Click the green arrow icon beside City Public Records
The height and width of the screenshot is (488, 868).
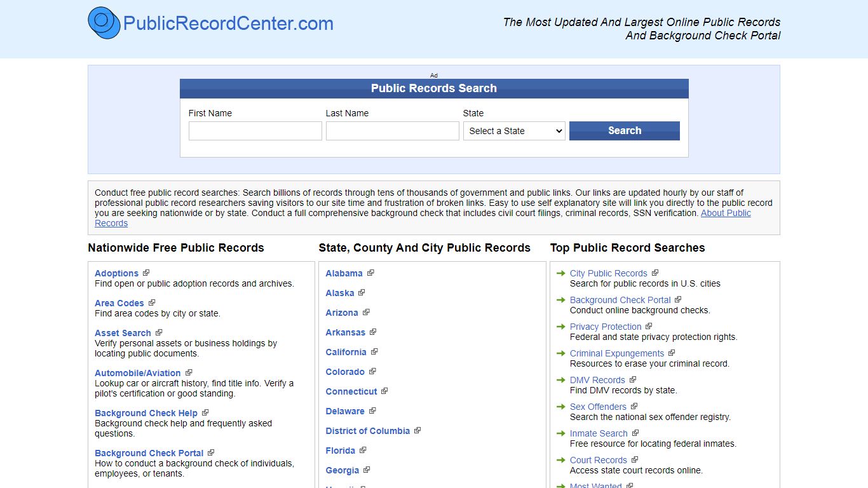(x=560, y=273)
